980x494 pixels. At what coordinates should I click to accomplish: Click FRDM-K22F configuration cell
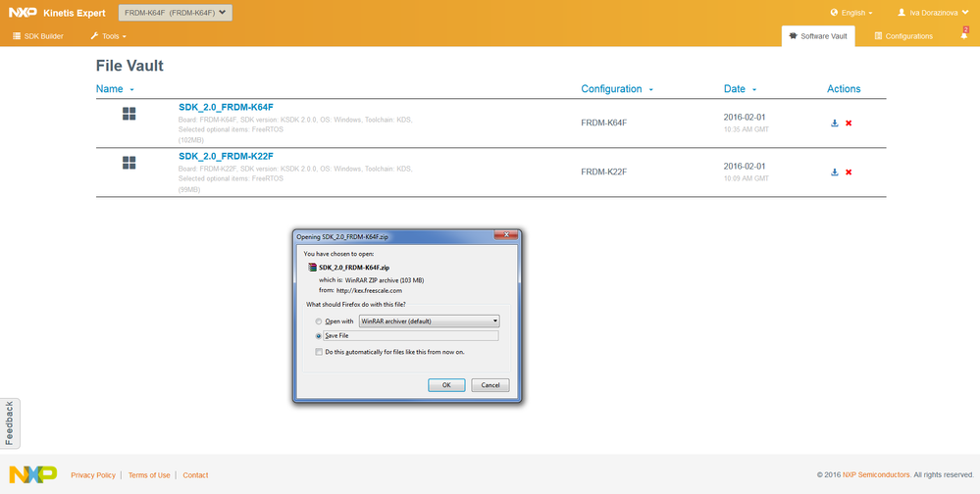tap(603, 173)
